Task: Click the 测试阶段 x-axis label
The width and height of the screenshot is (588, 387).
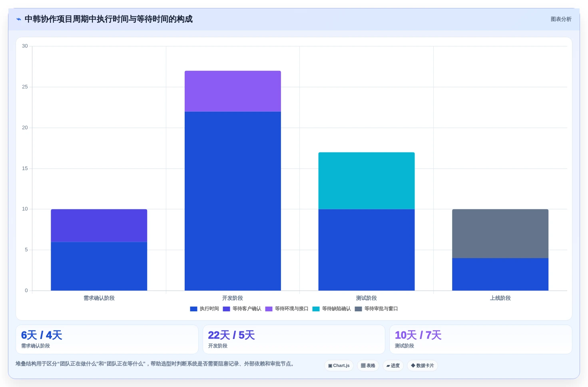Action: point(367,298)
